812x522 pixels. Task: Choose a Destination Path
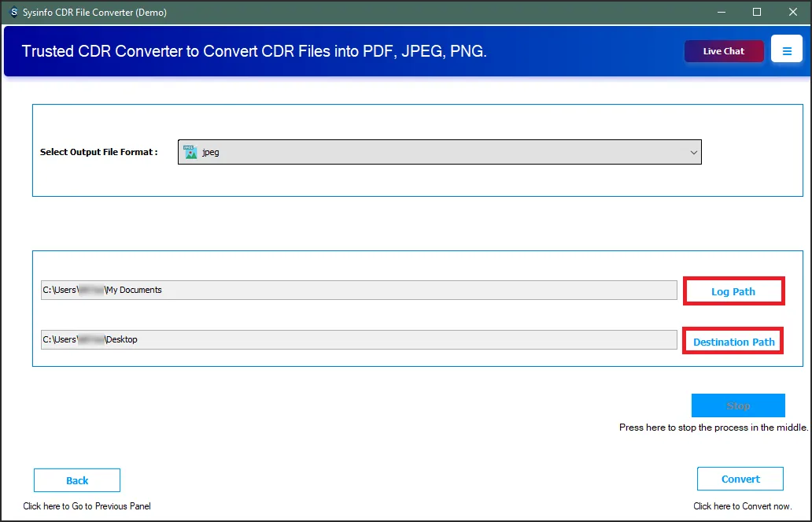[733, 342]
